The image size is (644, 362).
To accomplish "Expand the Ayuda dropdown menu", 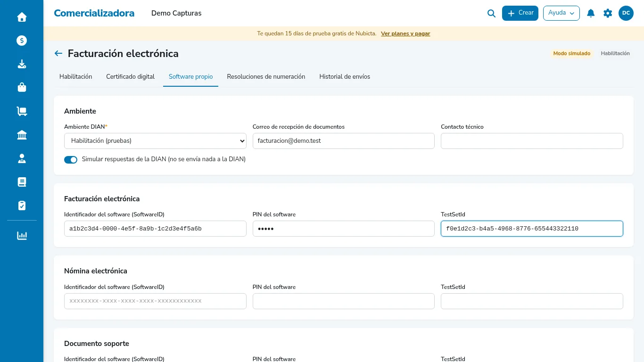I will [x=561, y=13].
